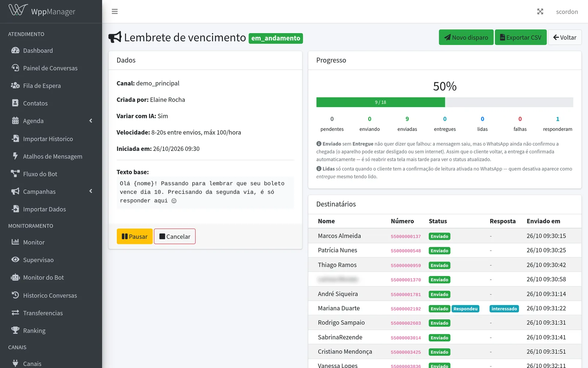
Task: Click Marcos Almeida number 55000000137
Action: point(406,236)
